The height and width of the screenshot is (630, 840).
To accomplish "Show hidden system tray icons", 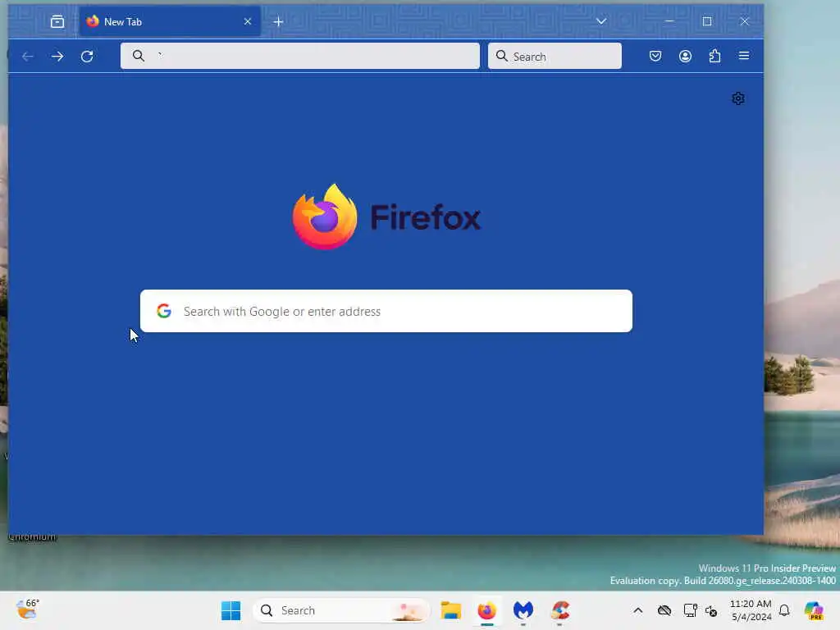I will pos(638,610).
